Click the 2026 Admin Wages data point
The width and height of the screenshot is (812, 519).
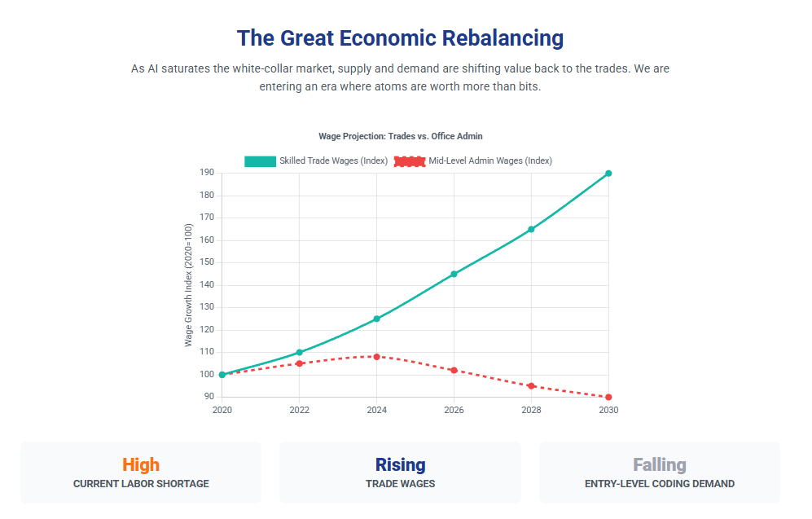pyautogui.click(x=454, y=370)
